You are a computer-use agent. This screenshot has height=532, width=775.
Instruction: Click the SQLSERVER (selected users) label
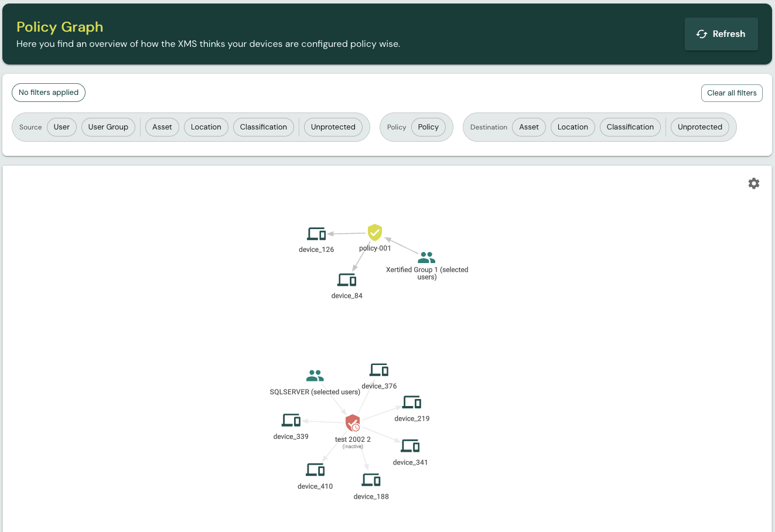coord(315,392)
